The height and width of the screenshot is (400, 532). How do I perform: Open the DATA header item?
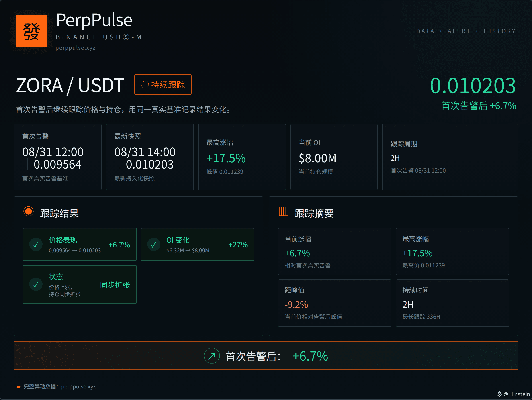tap(425, 31)
